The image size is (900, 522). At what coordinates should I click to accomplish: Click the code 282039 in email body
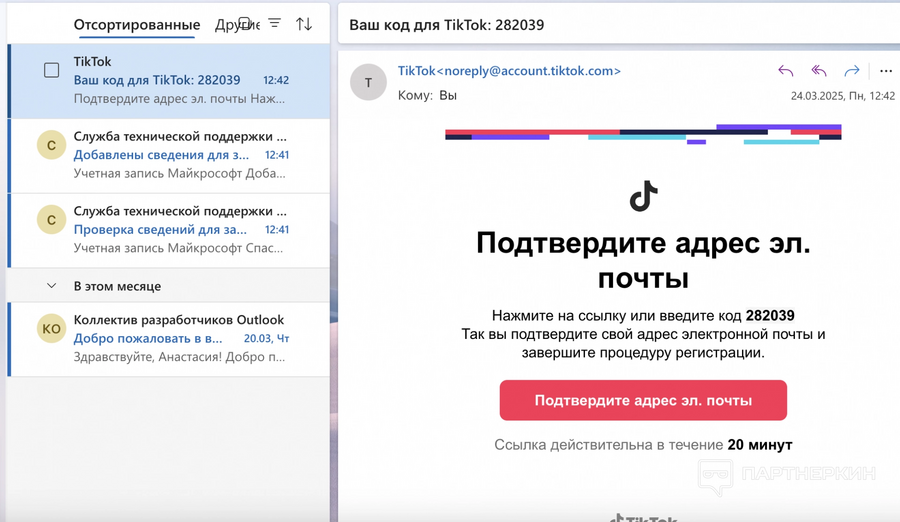(770, 315)
